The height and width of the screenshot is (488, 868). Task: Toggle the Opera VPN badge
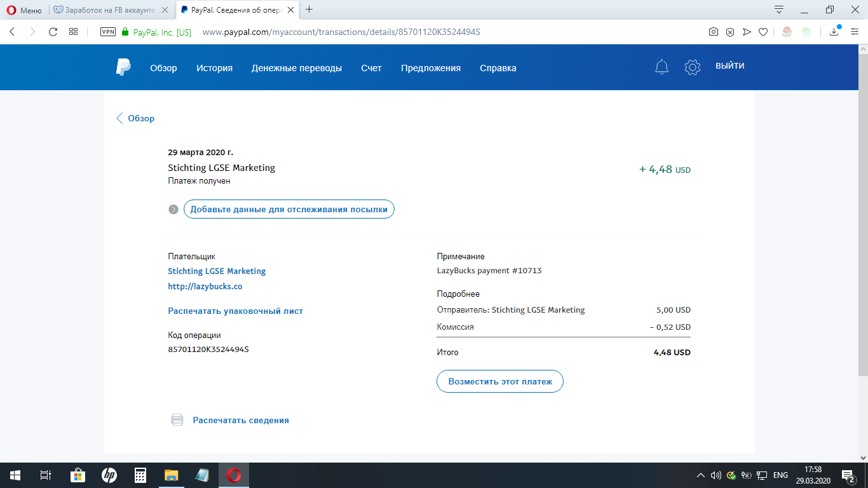tap(108, 32)
